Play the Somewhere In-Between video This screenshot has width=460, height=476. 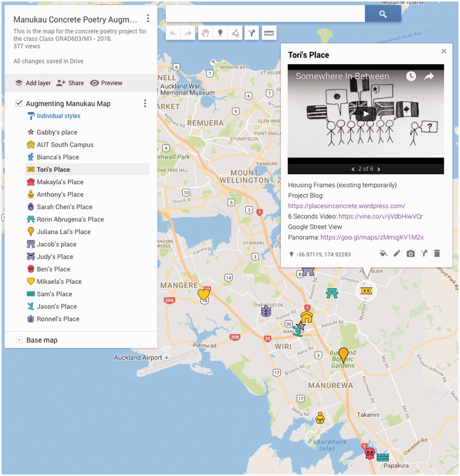click(x=366, y=114)
